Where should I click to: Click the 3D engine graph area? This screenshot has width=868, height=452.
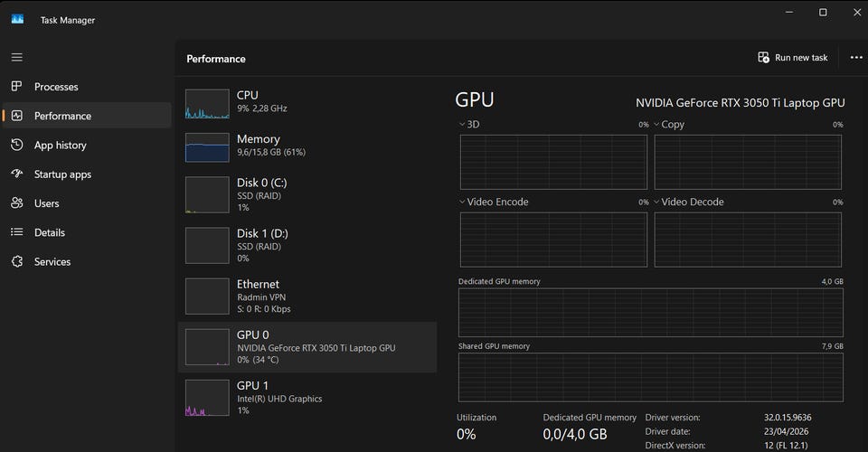553,162
